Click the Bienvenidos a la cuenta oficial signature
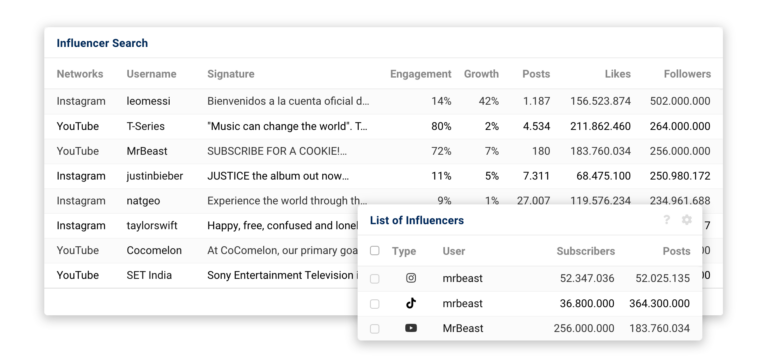The image size is (768, 363). click(288, 101)
